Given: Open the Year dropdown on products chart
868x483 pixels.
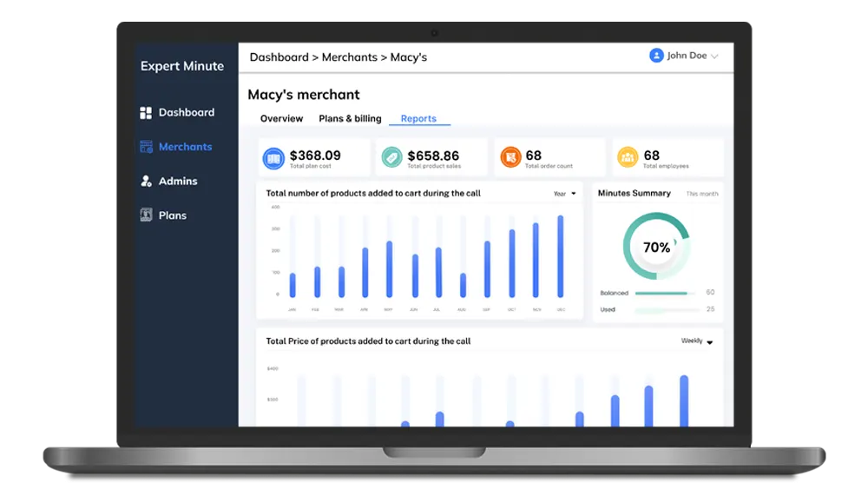Looking at the screenshot, I should 565,194.
